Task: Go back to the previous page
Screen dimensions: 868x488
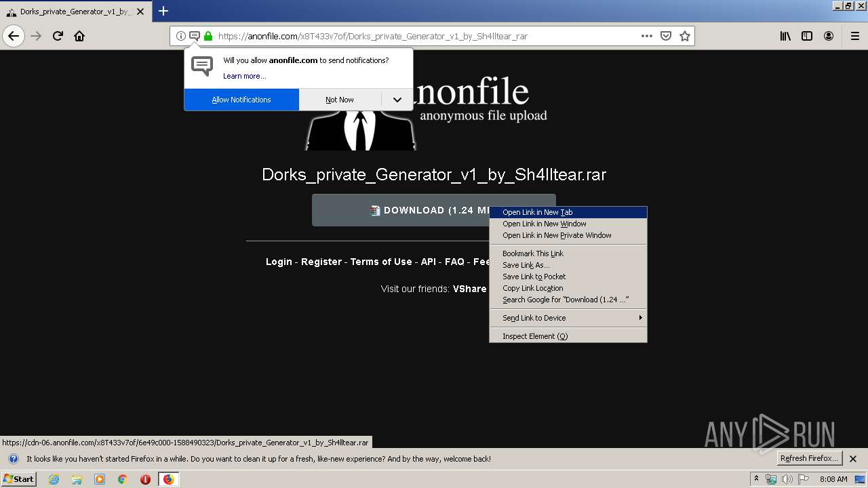Action: coord(14,36)
